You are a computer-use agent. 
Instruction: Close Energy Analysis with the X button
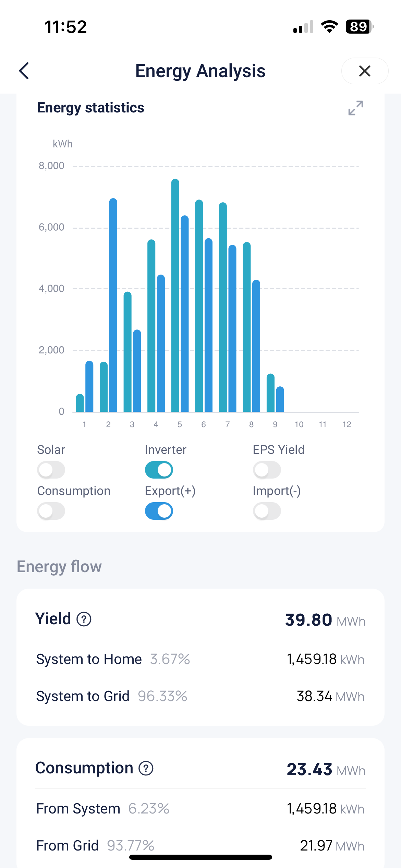pyautogui.click(x=364, y=71)
